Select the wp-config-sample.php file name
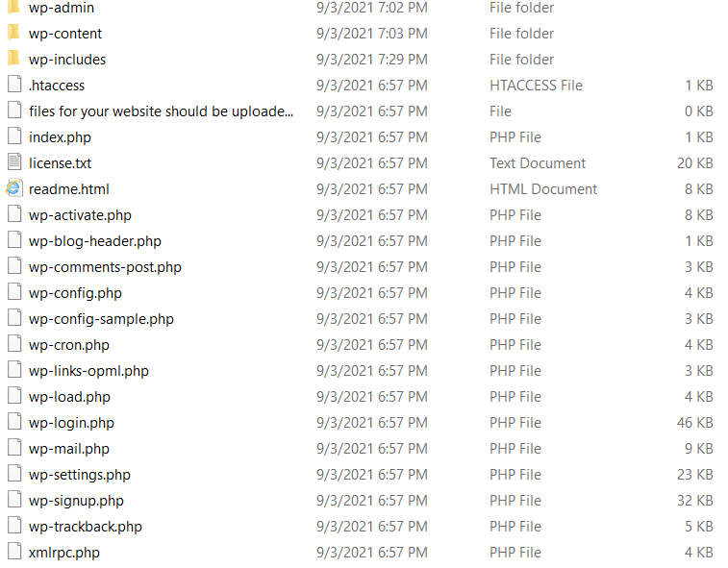Image resolution: width=728 pixels, height=568 pixels. [x=101, y=319]
